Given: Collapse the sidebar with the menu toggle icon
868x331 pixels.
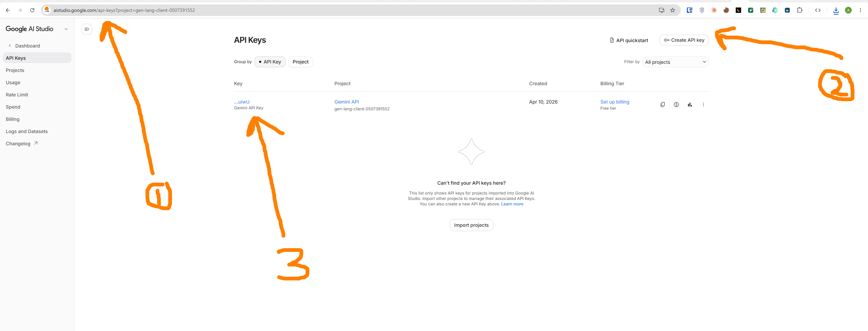Looking at the screenshot, I should pyautogui.click(x=87, y=29).
